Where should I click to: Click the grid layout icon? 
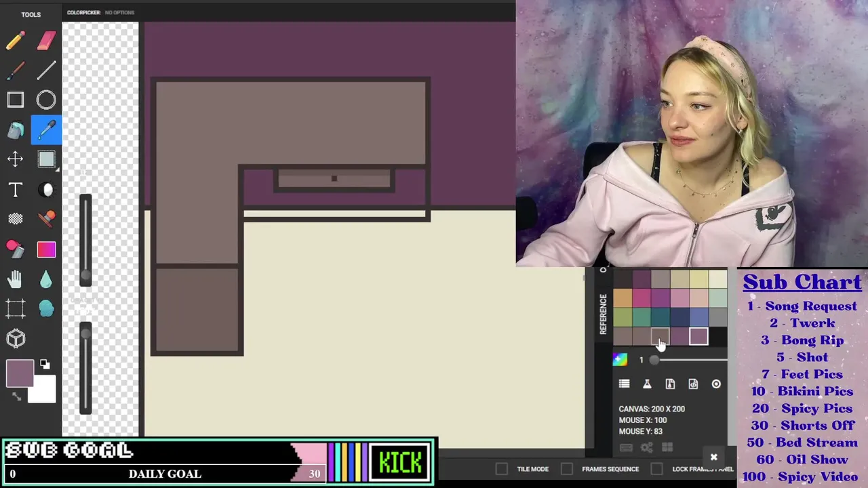tap(667, 447)
